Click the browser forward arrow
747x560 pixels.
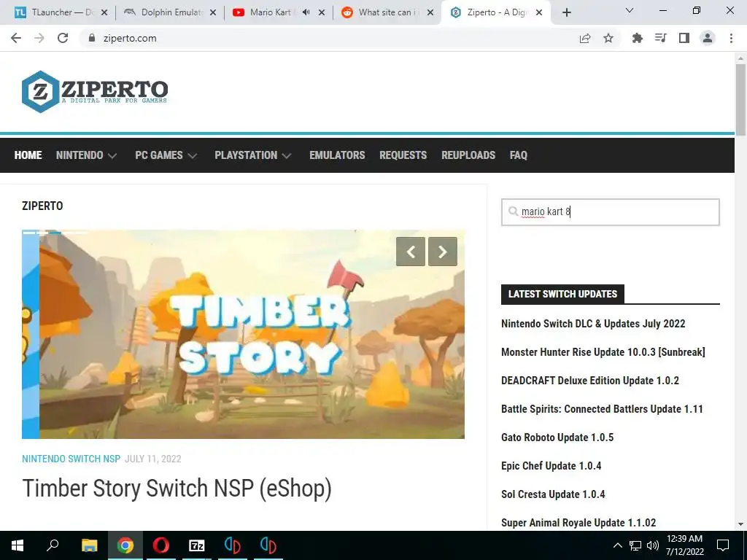click(x=39, y=38)
